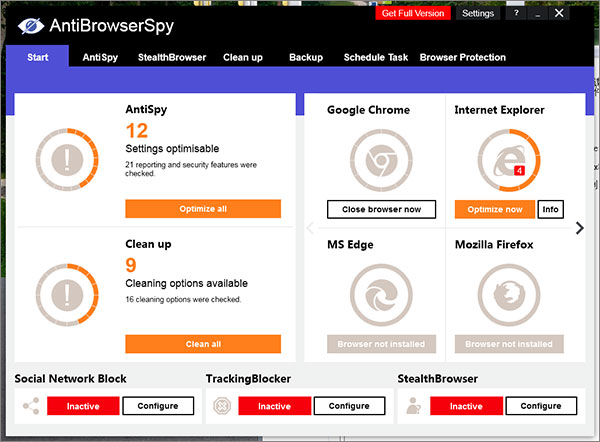The image size is (600, 442).
Task: Show next browsers with the right chevron
Action: (580, 228)
